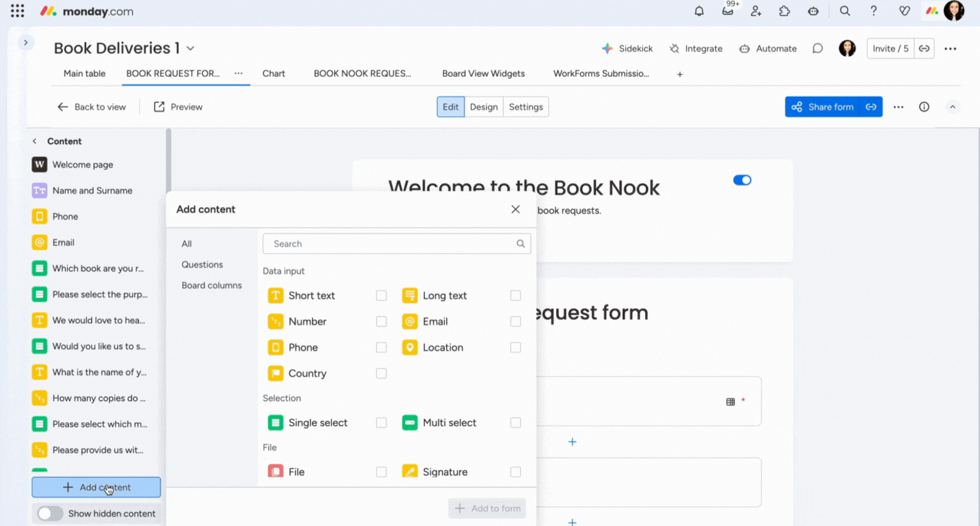980x526 pixels.
Task: Open the inbox with 99+ badge
Action: pos(728,11)
